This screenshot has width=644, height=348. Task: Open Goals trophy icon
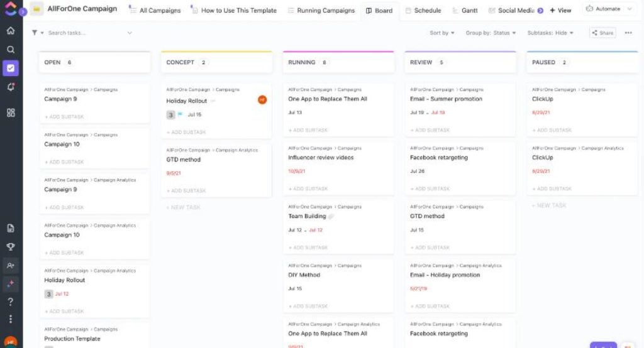point(11,247)
